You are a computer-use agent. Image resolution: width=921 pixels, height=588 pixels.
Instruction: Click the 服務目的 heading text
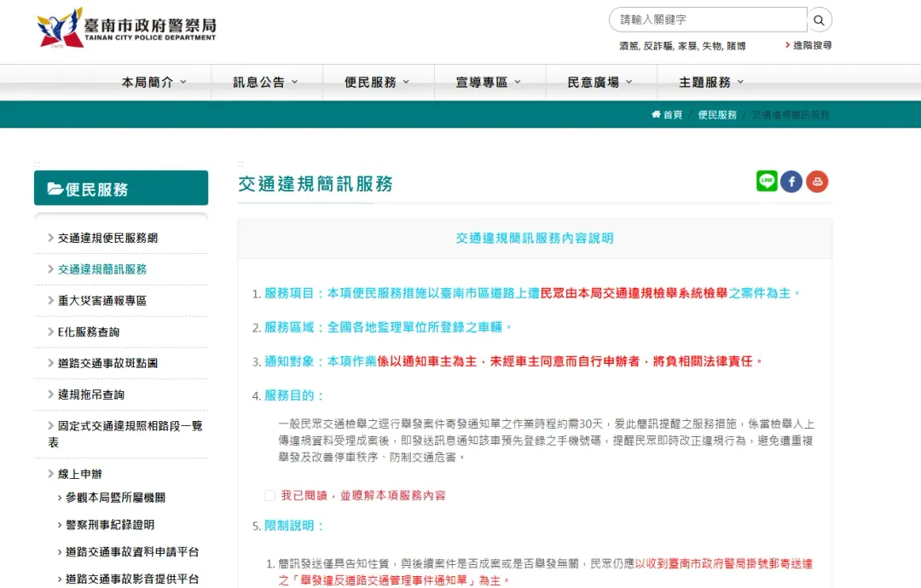293,395
